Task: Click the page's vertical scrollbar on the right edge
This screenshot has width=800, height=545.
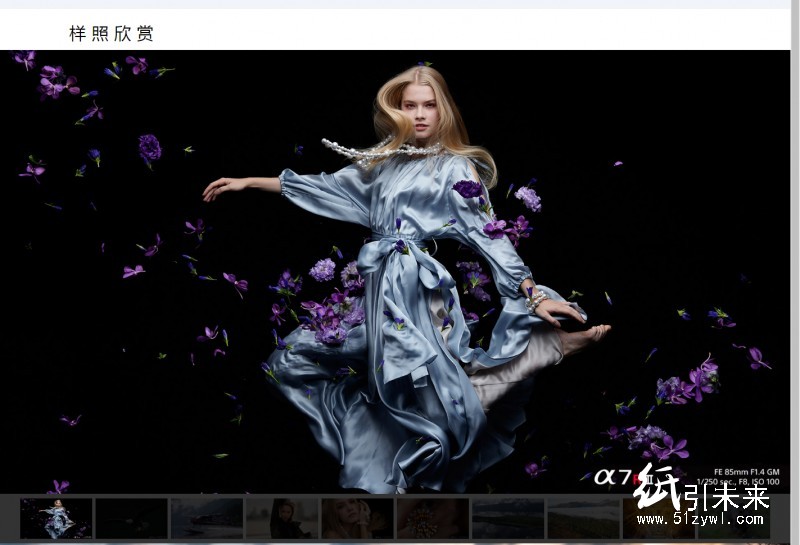Action: click(795, 272)
